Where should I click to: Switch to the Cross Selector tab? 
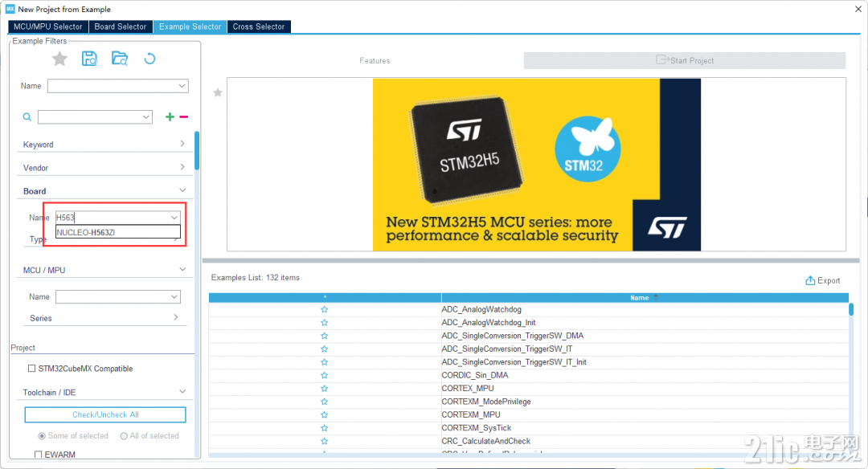259,27
